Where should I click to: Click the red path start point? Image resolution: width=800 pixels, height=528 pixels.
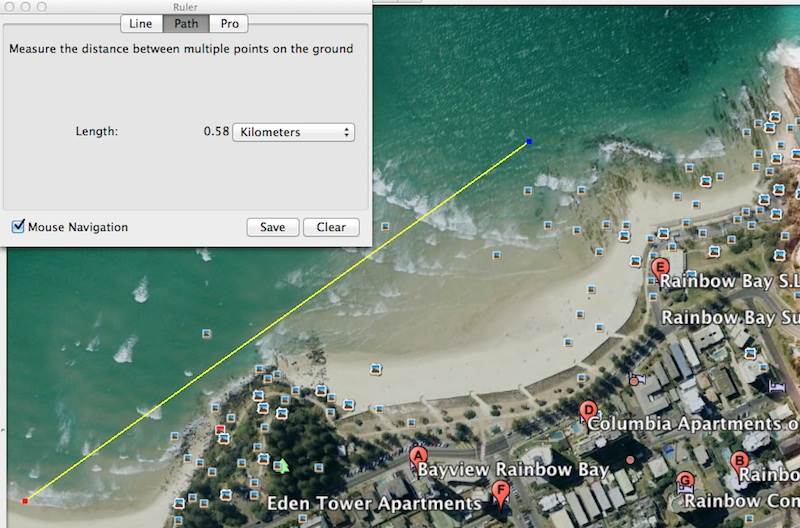pyautogui.click(x=25, y=500)
